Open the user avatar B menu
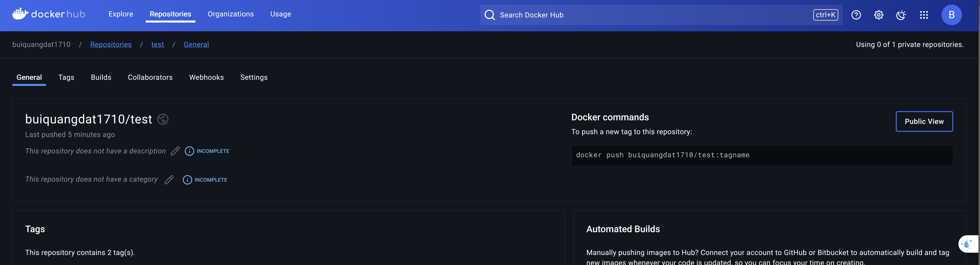Image resolution: width=980 pixels, height=265 pixels. [x=951, y=15]
